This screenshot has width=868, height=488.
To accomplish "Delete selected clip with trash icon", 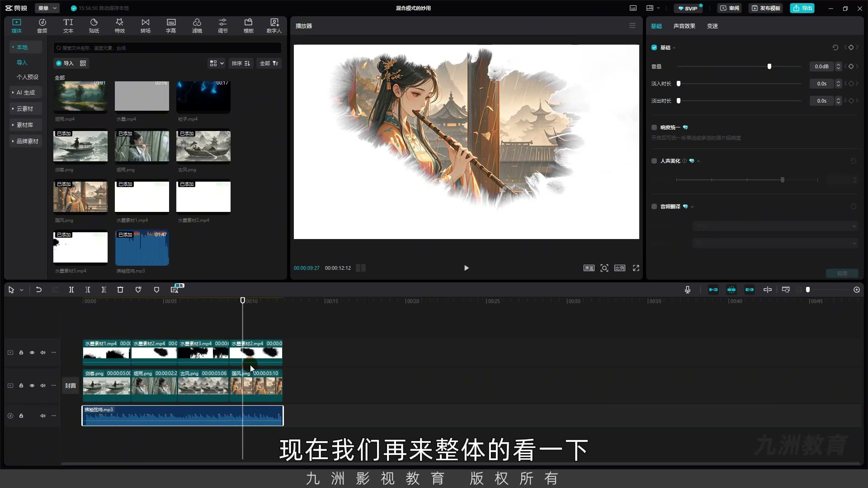I will 120,290.
